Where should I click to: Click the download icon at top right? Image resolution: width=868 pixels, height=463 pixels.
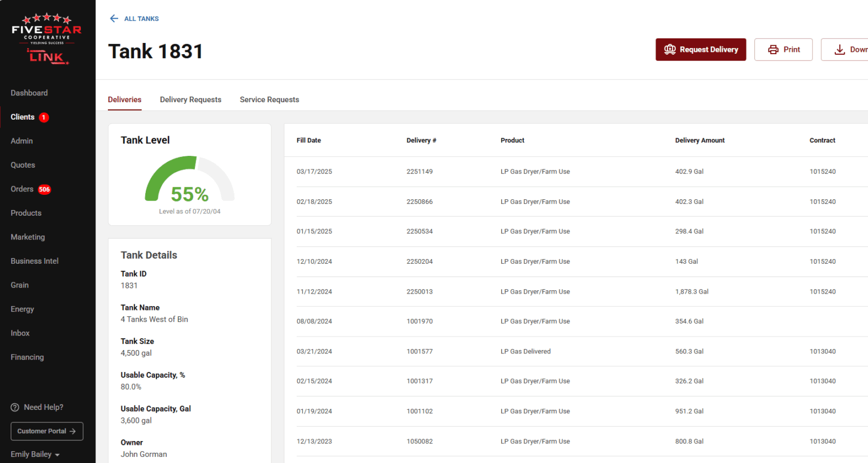pos(840,50)
